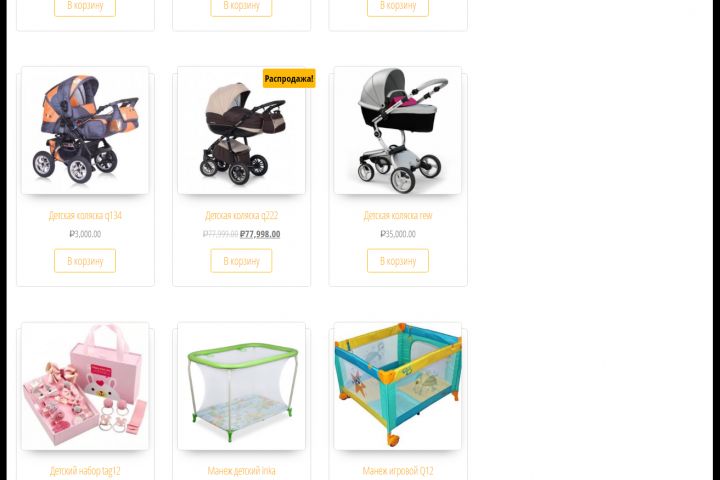Click the yellow Распродажа! sale badge
The image size is (720, 480).
pos(289,79)
